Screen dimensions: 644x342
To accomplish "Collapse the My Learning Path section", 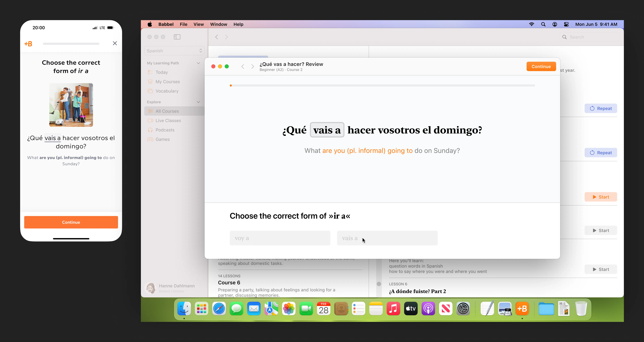I will 198,63.
